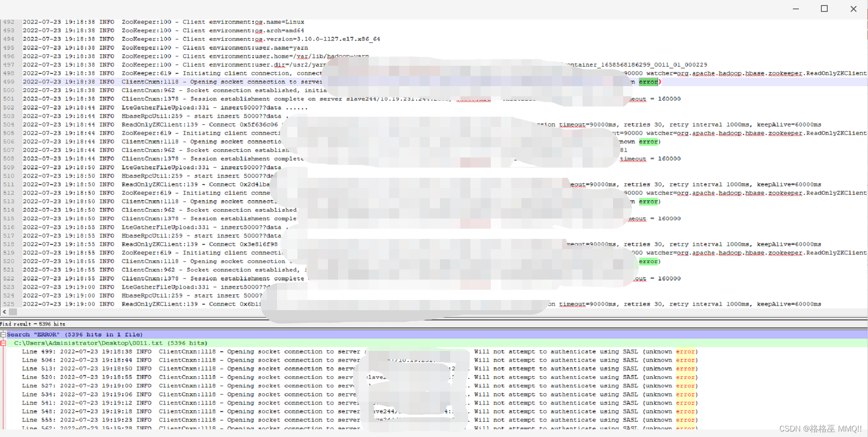Click "os.arch=amd64" text on line 493
This screenshot has width=868, height=437.
pos(280,31)
